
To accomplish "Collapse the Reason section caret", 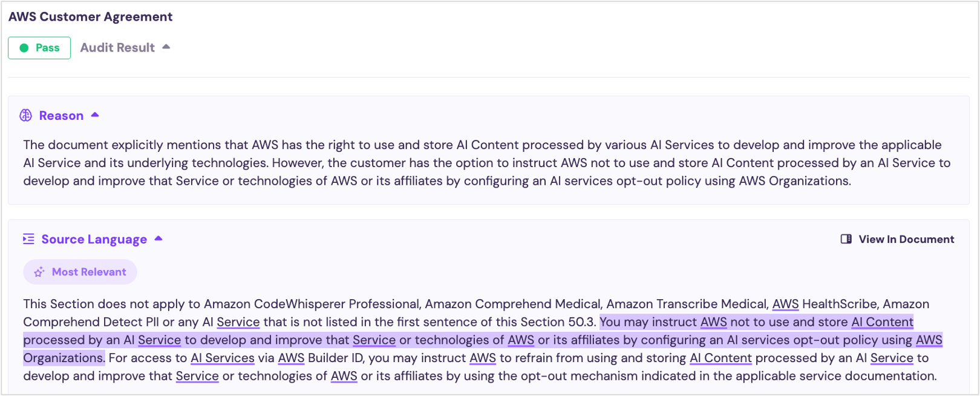I will click(95, 115).
